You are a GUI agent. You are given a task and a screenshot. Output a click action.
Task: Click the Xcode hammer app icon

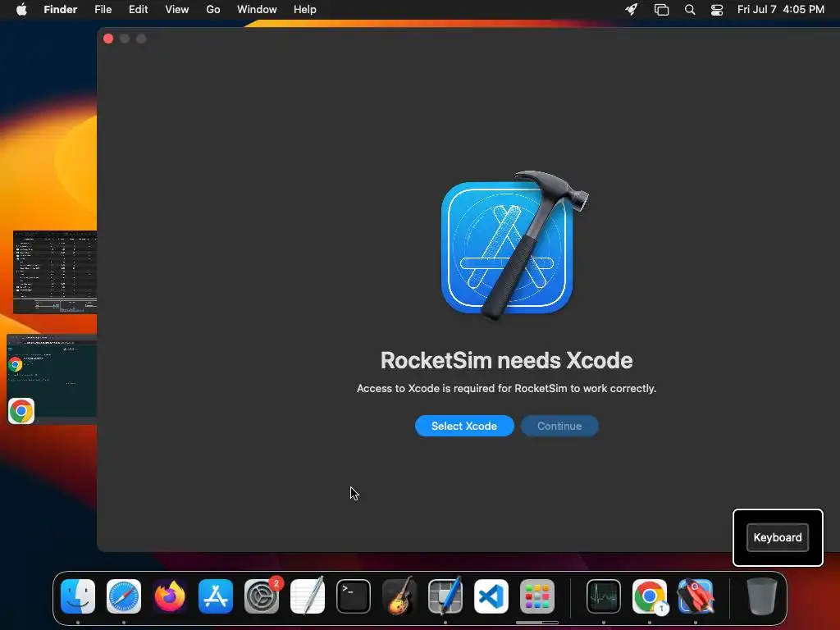pyautogui.click(x=514, y=244)
